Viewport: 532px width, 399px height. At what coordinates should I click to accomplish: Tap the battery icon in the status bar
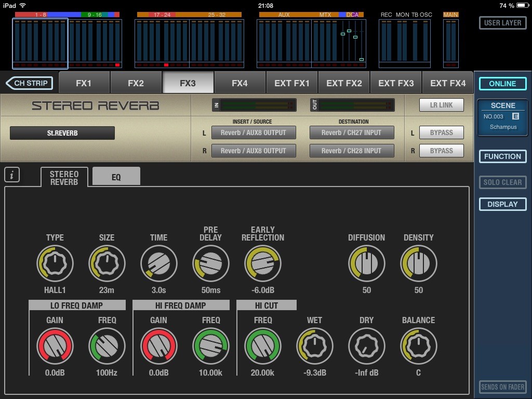point(523,5)
